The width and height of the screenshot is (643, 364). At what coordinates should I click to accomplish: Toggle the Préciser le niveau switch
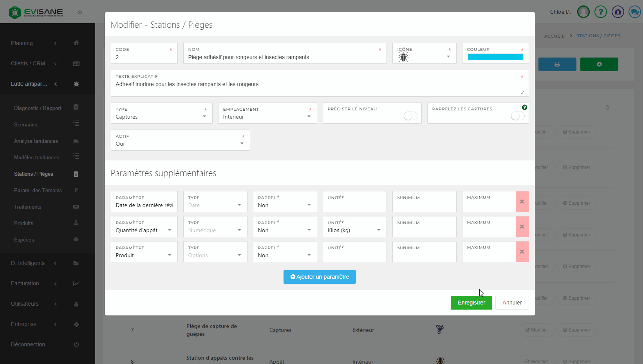pos(410,116)
